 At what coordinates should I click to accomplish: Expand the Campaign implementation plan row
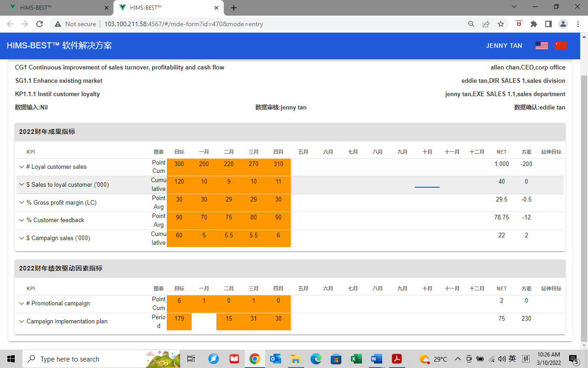(22, 322)
